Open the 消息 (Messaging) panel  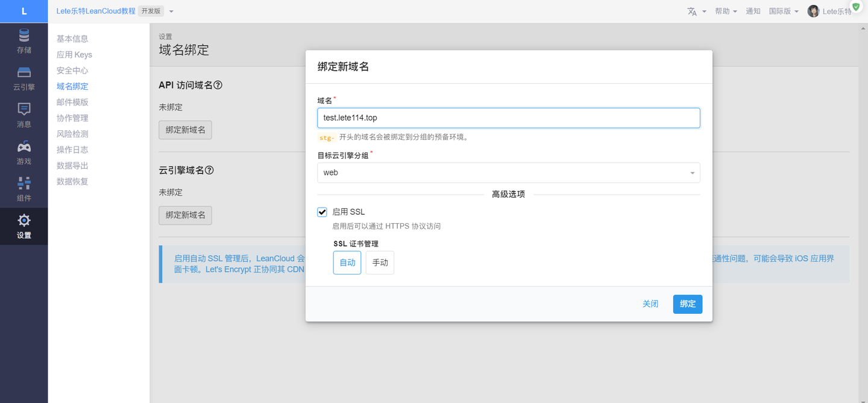(24, 115)
